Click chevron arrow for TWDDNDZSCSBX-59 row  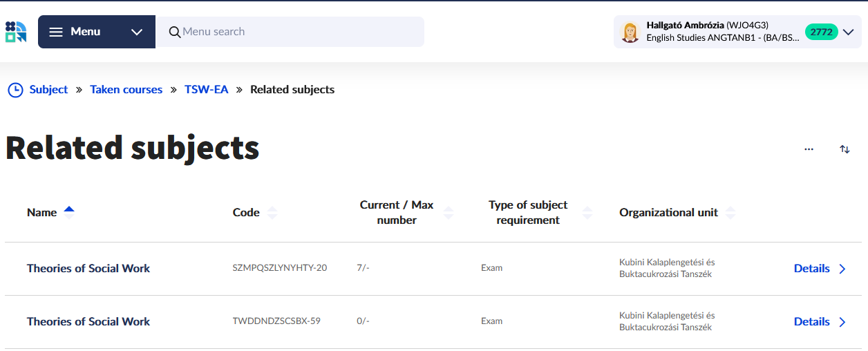point(842,322)
